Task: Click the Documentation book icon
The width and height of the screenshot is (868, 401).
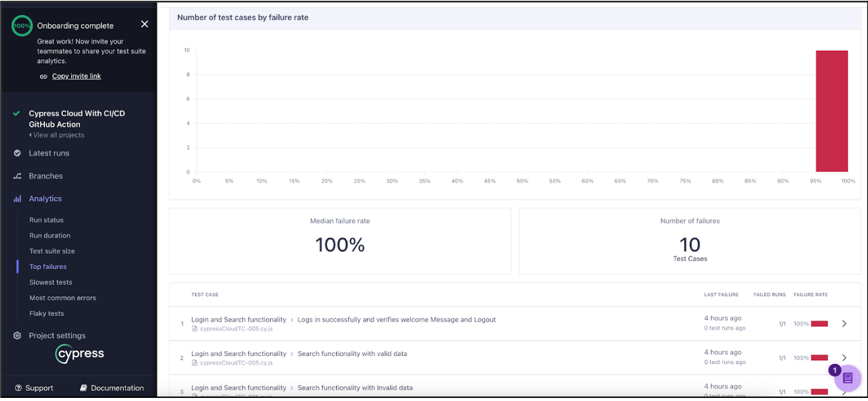Action: click(x=84, y=388)
